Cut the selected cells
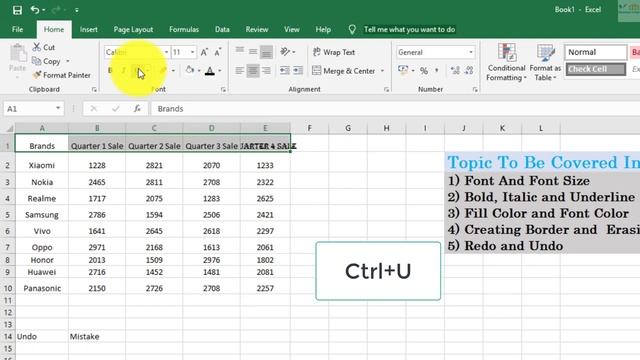 (x=44, y=47)
